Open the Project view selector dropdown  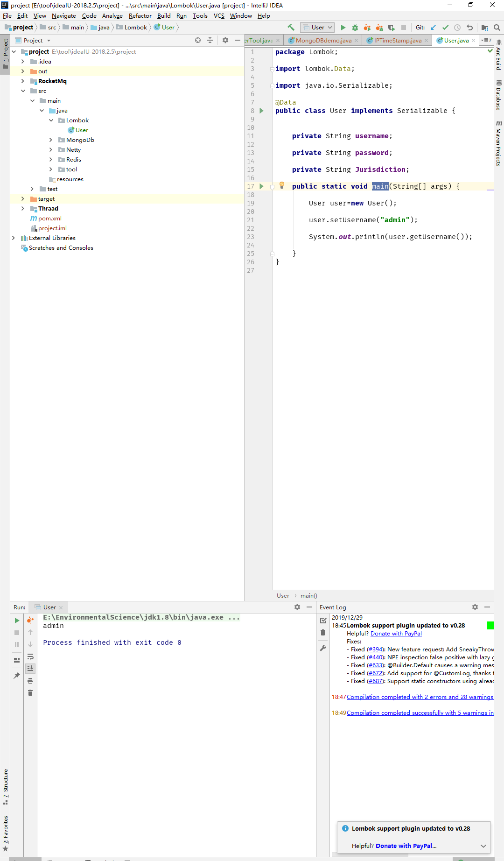click(33, 41)
